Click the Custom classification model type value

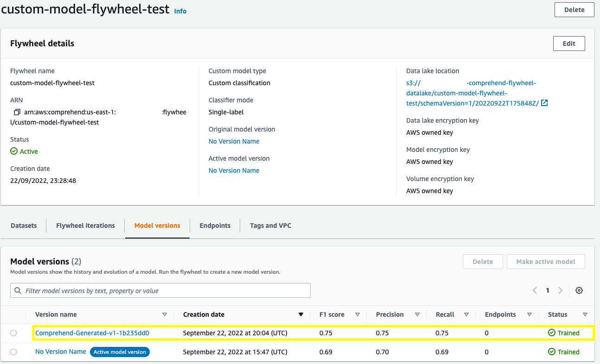tap(239, 83)
